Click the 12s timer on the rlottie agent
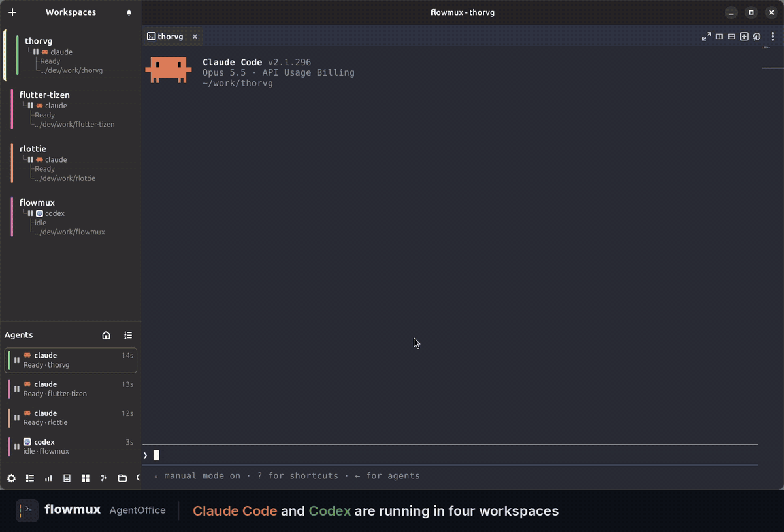This screenshot has height=532, width=784. click(127, 413)
